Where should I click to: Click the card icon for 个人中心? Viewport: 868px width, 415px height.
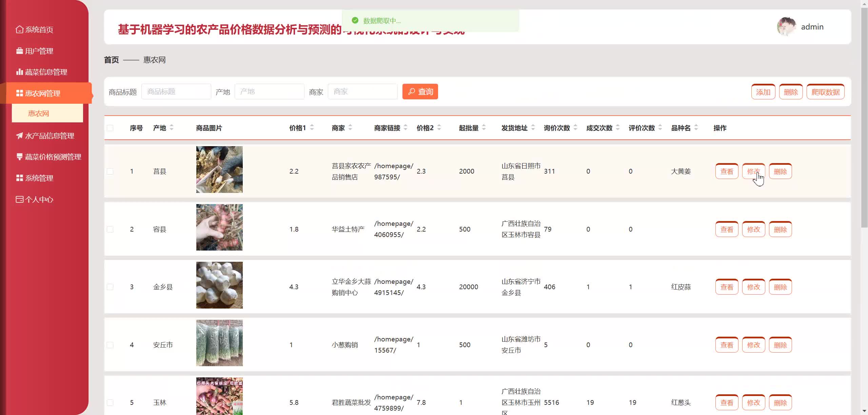point(19,199)
